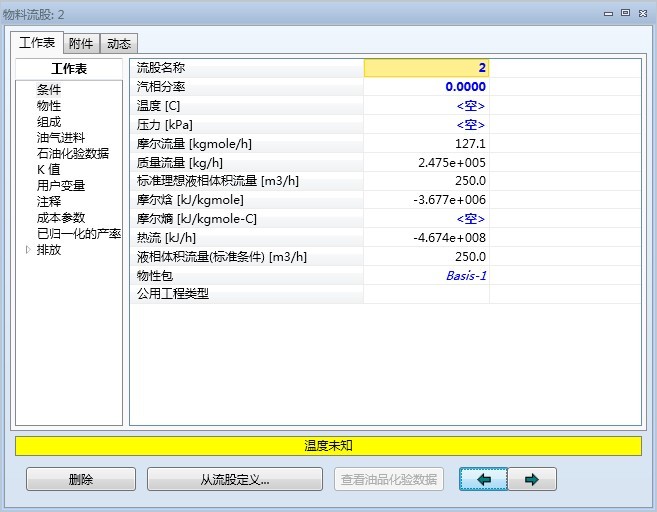This screenshot has width=657, height=512.
Task: Click the left arrow previous stream button
Action: click(x=484, y=480)
